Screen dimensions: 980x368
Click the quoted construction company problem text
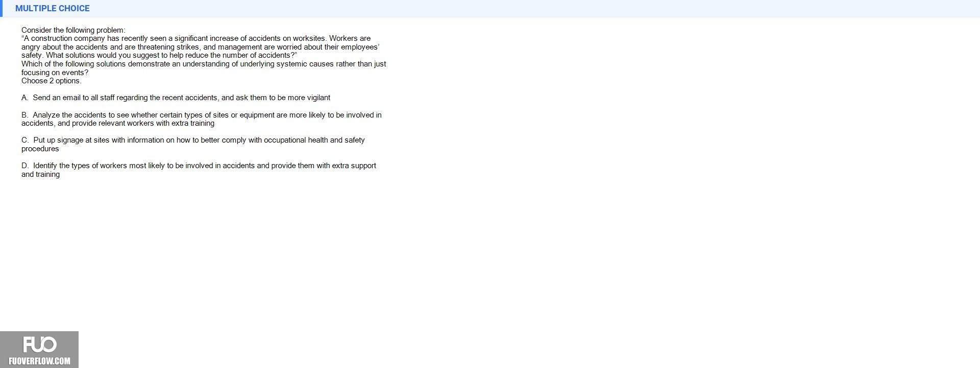coord(200,47)
